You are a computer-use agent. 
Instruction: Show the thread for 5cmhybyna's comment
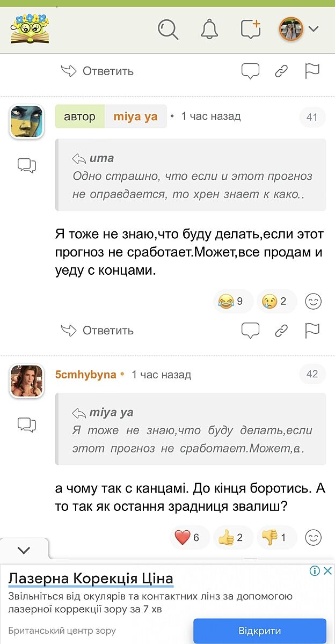click(26, 425)
